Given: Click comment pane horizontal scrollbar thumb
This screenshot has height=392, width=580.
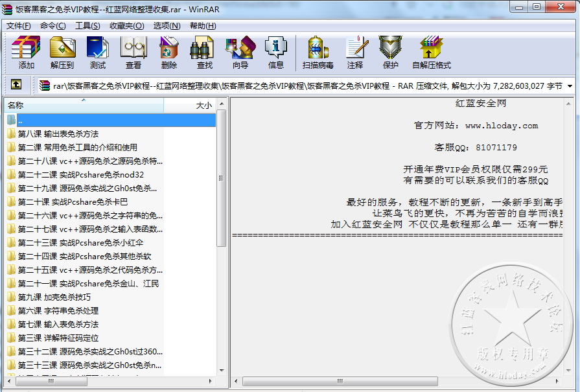Looking at the screenshot, I should [340, 381].
